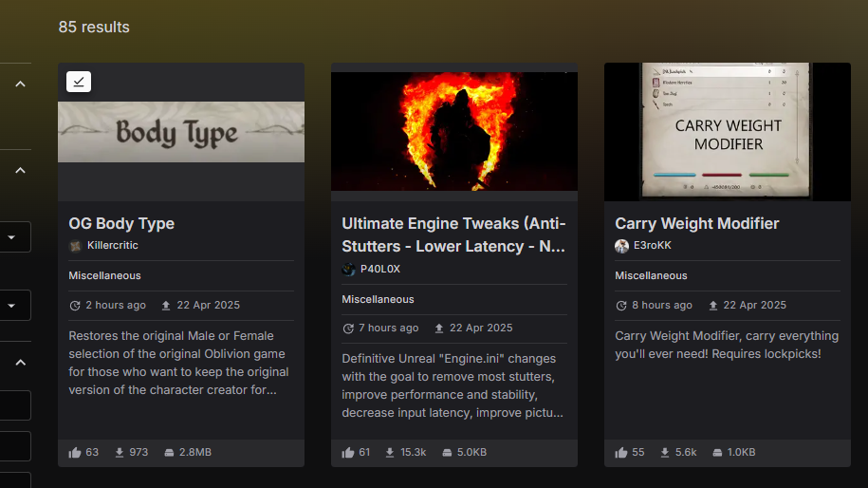Open the lower sidebar dropdown arrow
The image size is (868, 488).
[x=11, y=305]
